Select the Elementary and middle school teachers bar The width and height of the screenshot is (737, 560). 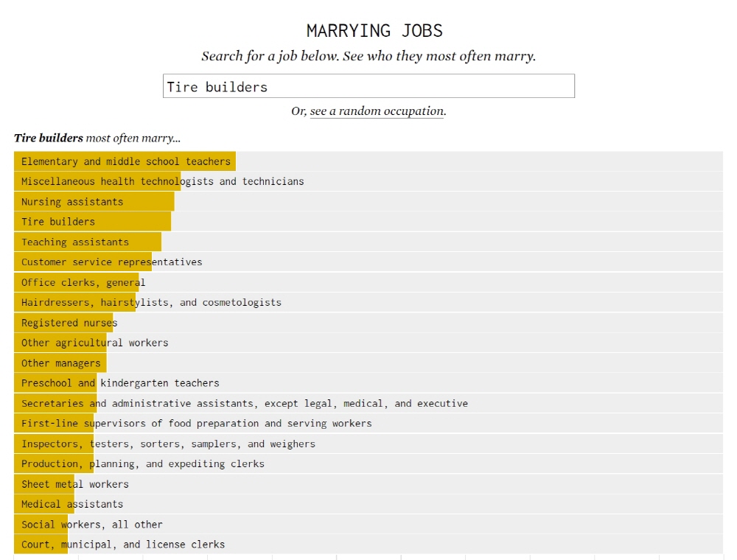click(125, 161)
